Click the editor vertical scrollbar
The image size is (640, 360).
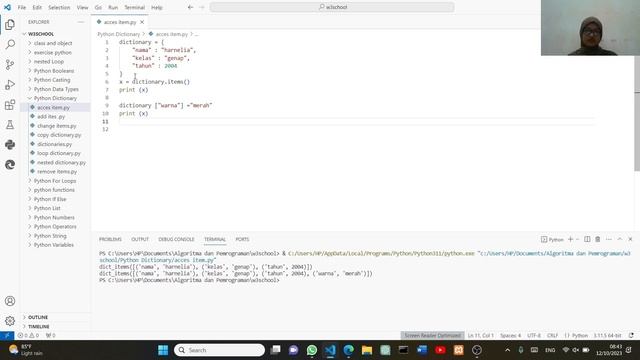(x=637, y=114)
